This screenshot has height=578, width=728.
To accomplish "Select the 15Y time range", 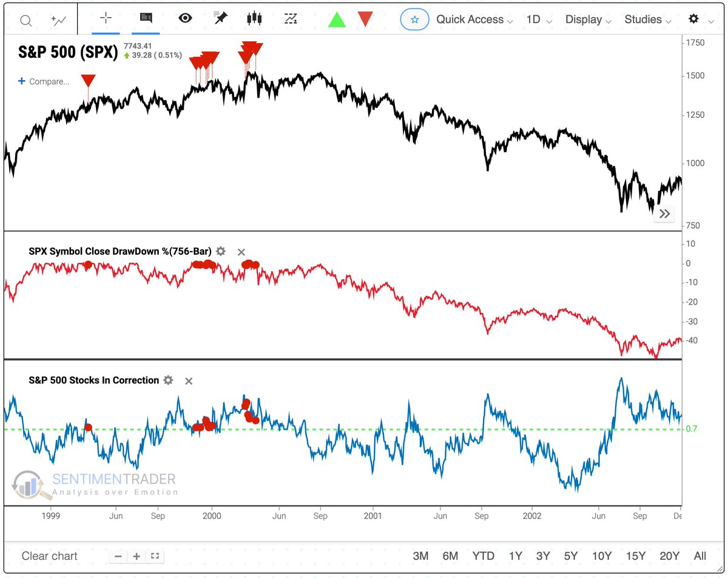I will tap(636, 556).
